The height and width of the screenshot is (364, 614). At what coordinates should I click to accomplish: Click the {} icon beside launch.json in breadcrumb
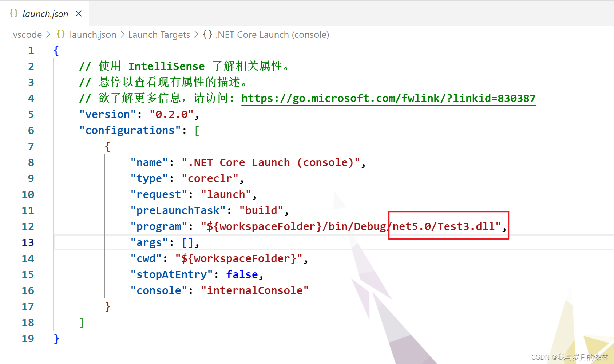60,34
